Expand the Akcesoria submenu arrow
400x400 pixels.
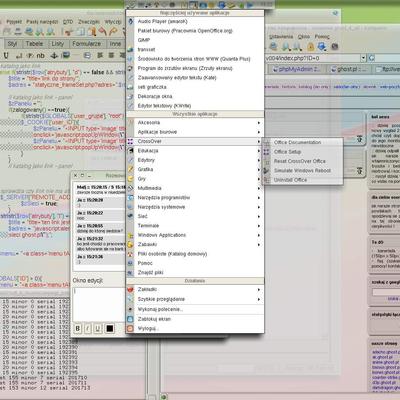[x=259, y=123]
